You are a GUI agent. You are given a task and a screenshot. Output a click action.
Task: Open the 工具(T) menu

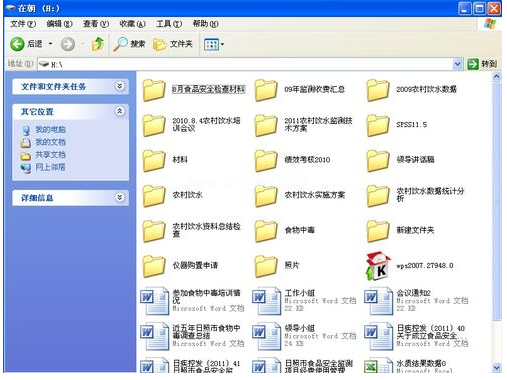[169, 24]
